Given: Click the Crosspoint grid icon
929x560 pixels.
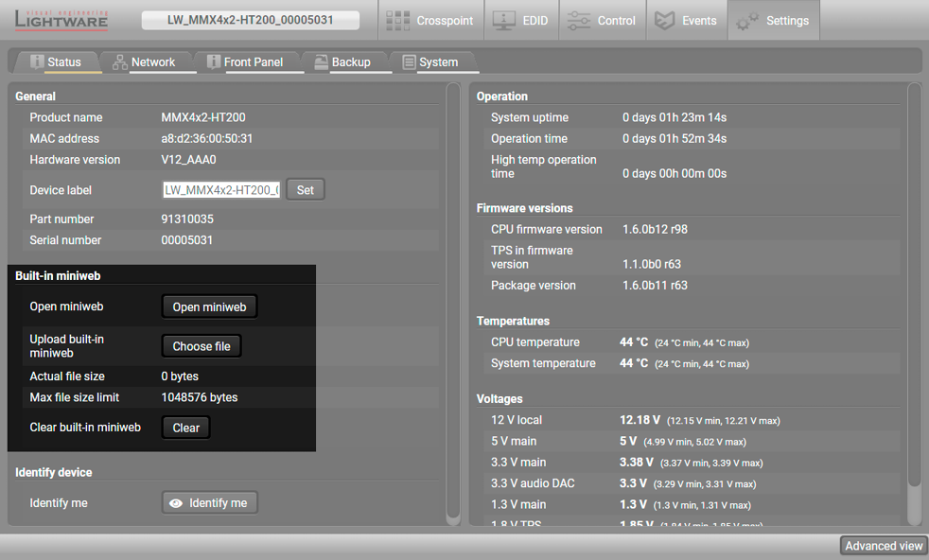Looking at the screenshot, I should (397, 21).
